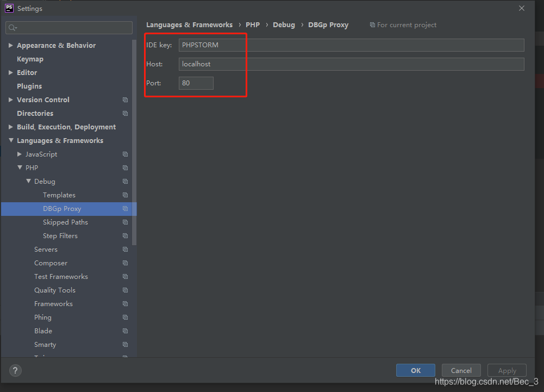Click project-level icon next to JavaScript
The image size is (544, 392).
[x=125, y=154]
